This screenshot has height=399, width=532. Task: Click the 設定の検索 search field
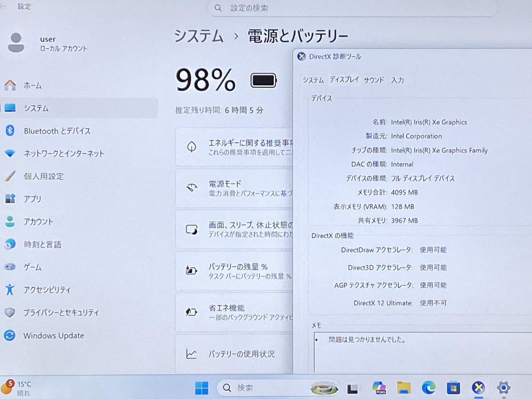tap(352, 8)
